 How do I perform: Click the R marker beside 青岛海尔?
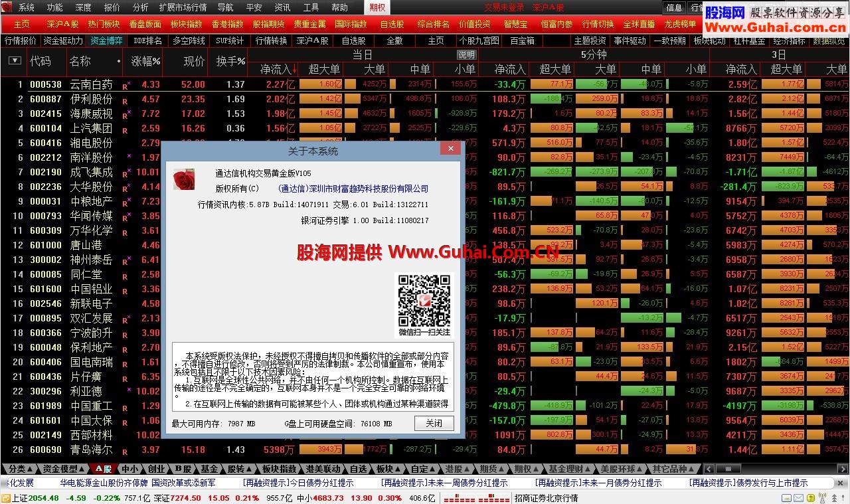(125, 451)
